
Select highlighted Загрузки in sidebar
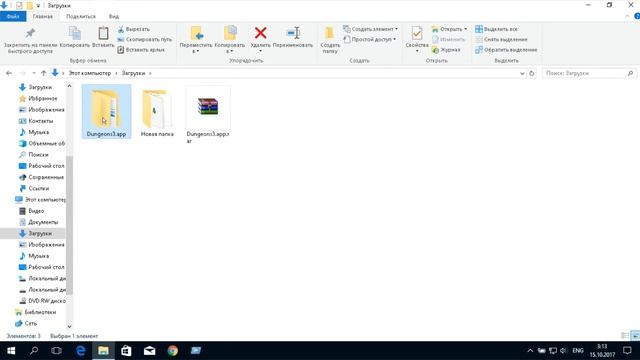click(x=33, y=233)
